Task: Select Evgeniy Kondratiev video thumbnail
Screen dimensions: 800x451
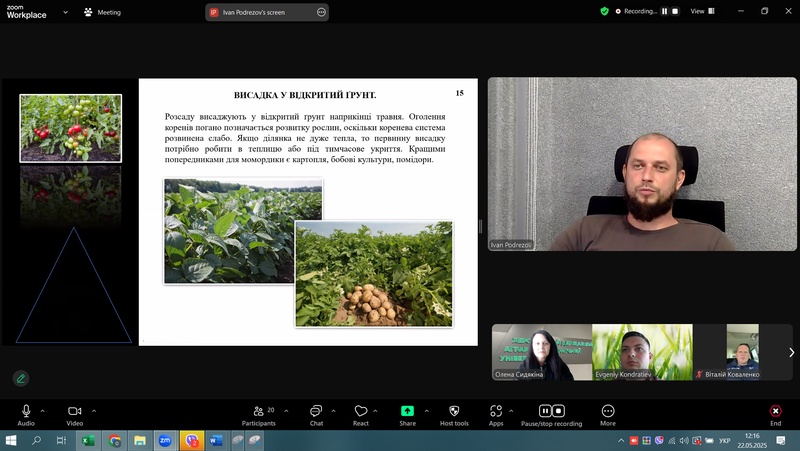Action: [642, 352]
